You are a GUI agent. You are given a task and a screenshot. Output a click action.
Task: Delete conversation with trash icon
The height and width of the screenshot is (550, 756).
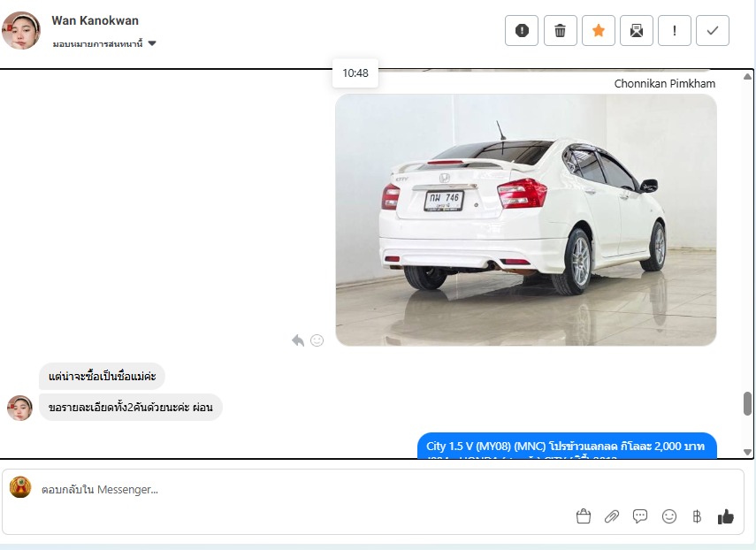pos(560,30)
